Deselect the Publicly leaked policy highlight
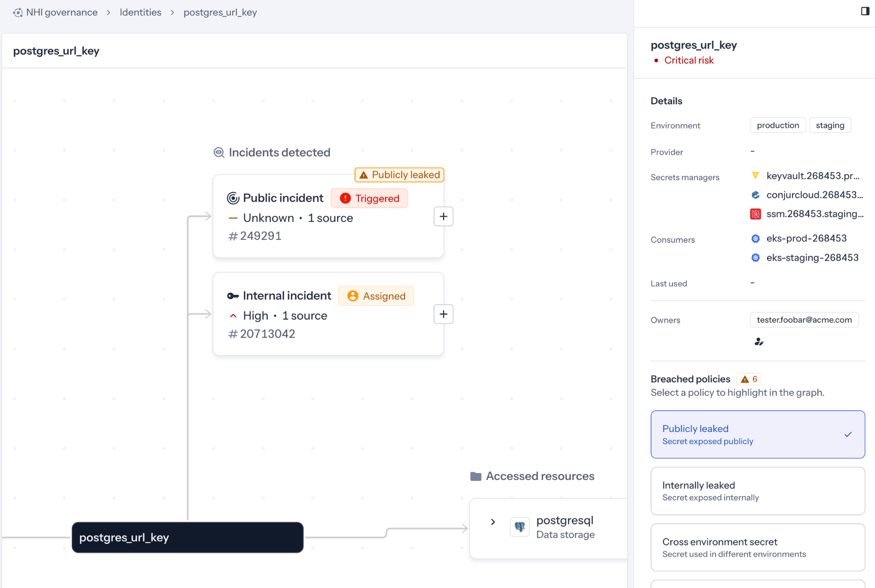The image size is (875, 588). point(757,434)
